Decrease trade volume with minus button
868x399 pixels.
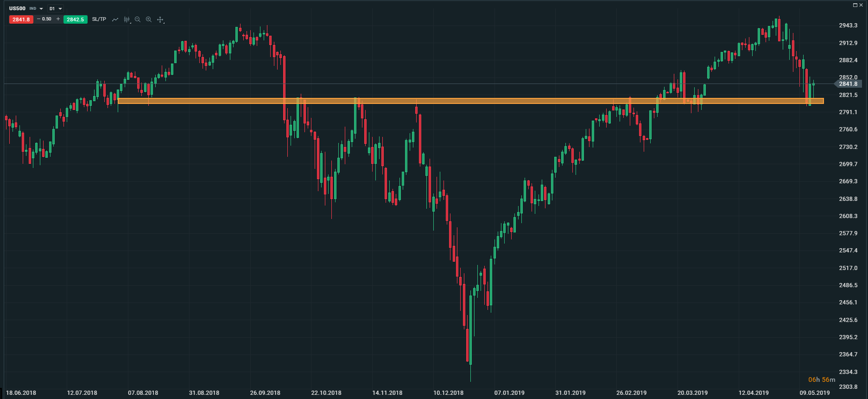pyautogui.click(x=38, y=19)
